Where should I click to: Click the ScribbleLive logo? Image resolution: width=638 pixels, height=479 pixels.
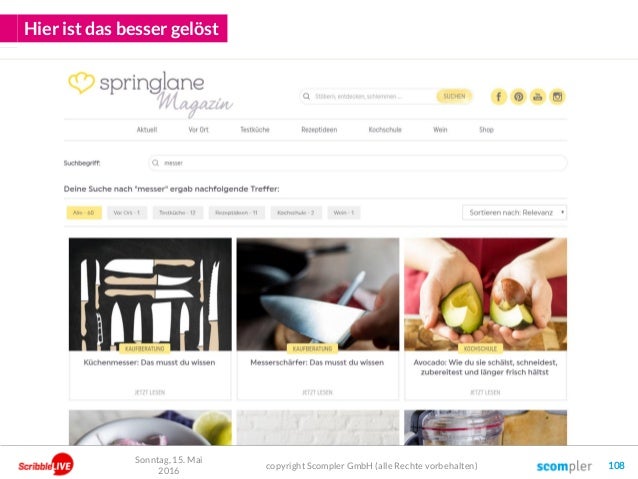click(46, 465)
